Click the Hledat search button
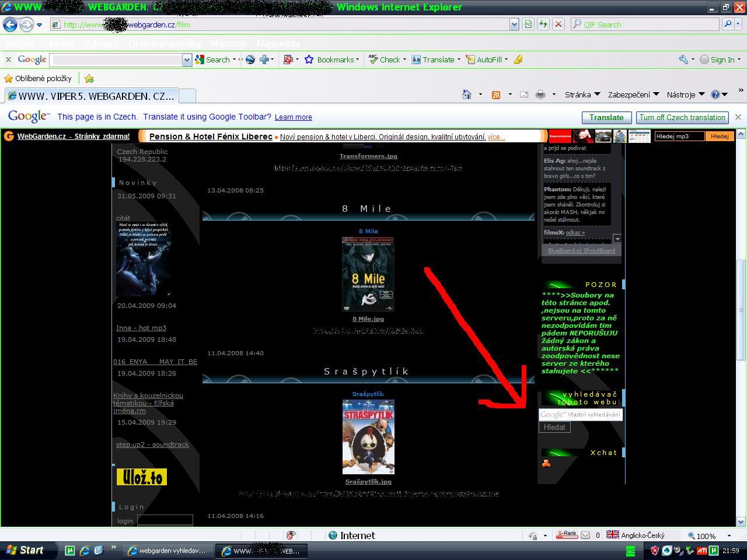747x560 pixels. pyautogui.click(x=554, y=428)
